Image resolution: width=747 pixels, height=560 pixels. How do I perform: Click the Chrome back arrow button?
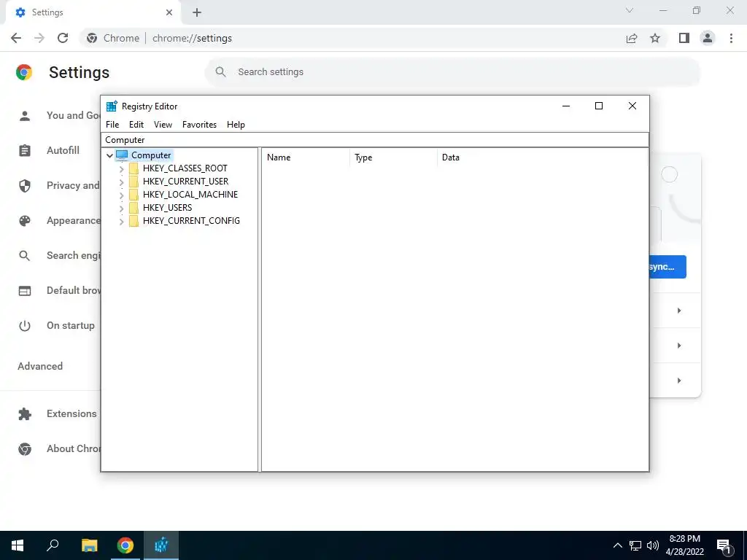coord(16,38)
